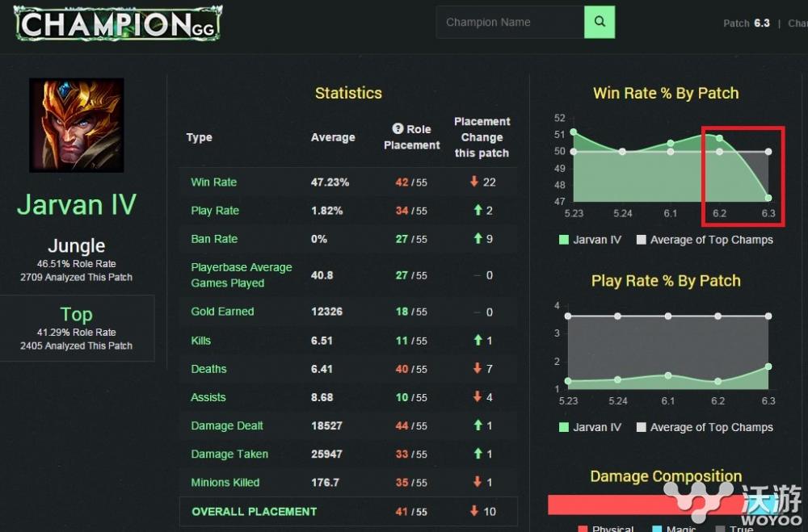Viewport: 808px width, 532px height.
Task: Click the Type column header
Action: coord(199,137)
